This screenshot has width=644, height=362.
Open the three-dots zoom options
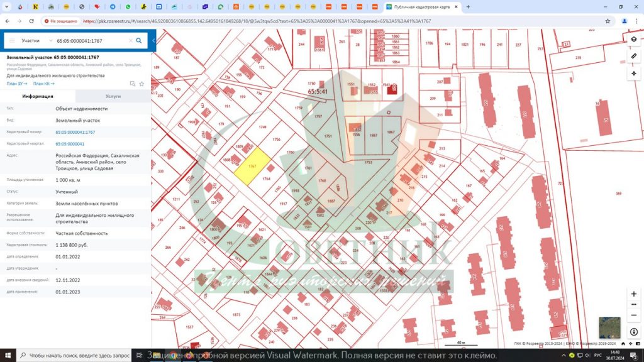coord(634,305)
